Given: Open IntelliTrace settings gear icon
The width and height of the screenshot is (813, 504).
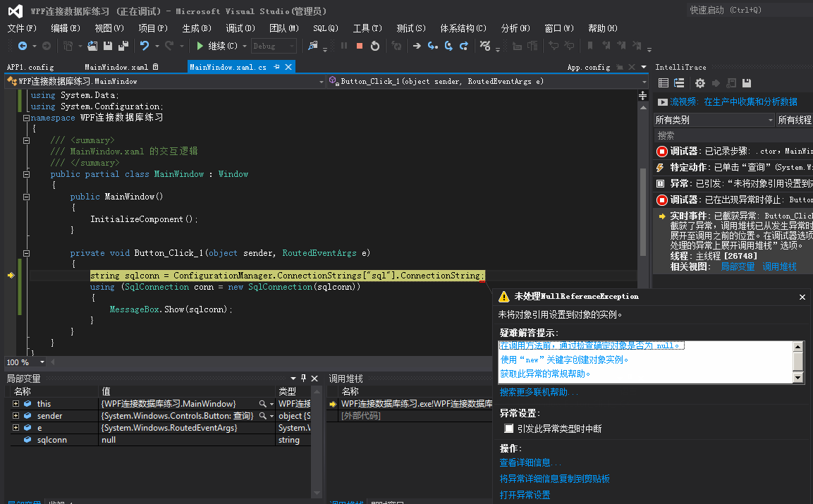Looking at the screenshot, I should point(700,83).
